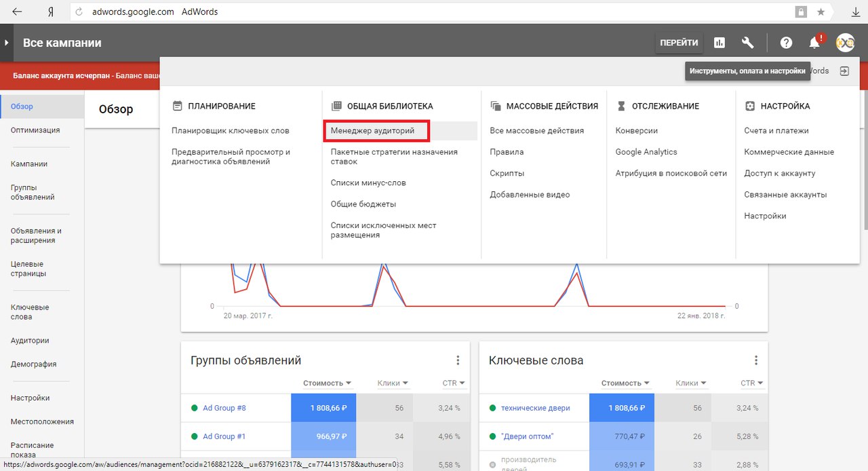Open keyword технические двери link
This screenshot has height=471, width=868.
pos(536,408)
